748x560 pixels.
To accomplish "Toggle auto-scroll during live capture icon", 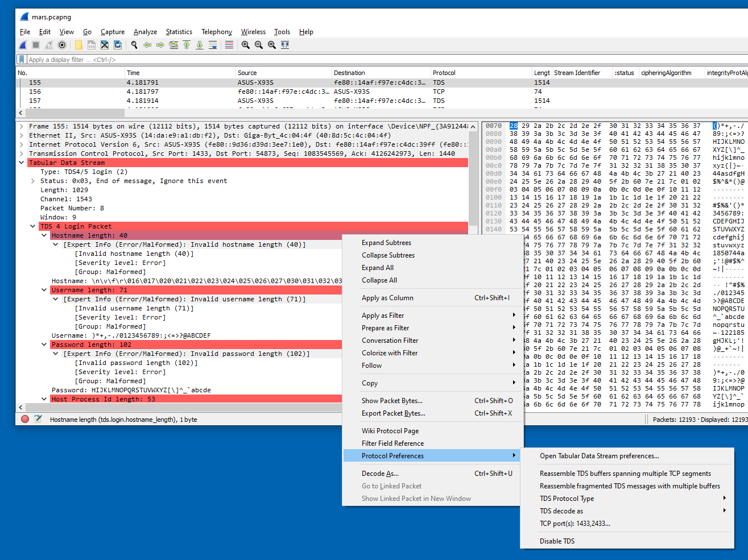I will 213,45.
